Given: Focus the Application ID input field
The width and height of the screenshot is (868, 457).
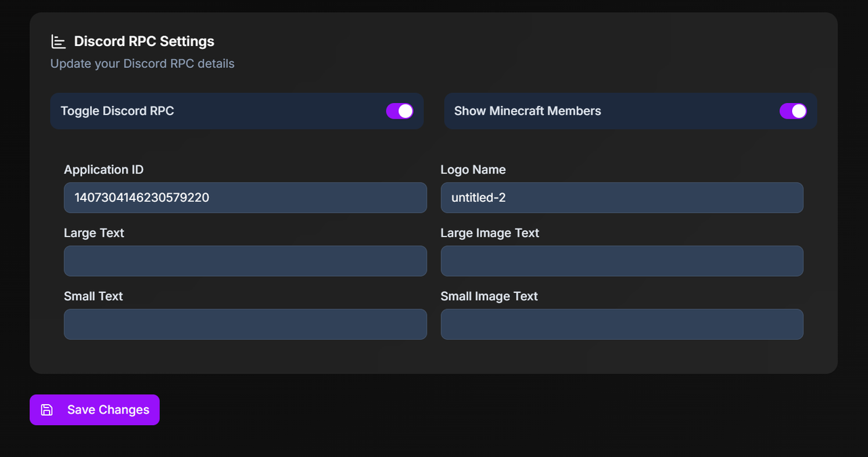Looking at the screenshot, I should coord(245,198).
